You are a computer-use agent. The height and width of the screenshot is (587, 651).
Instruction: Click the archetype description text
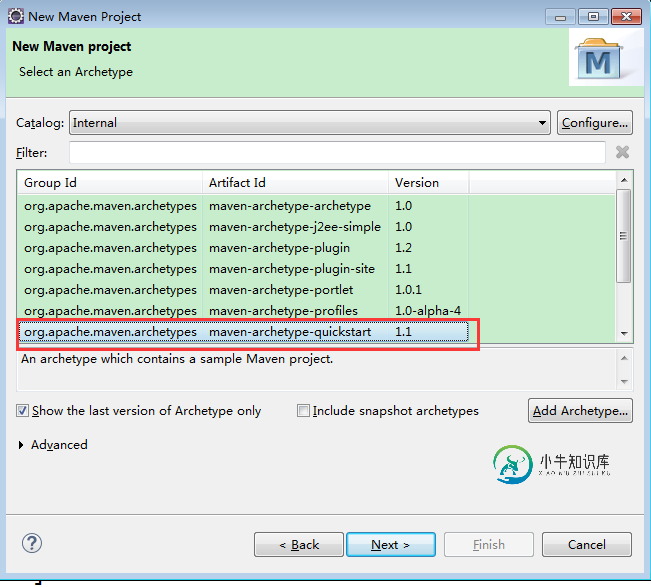177,359
